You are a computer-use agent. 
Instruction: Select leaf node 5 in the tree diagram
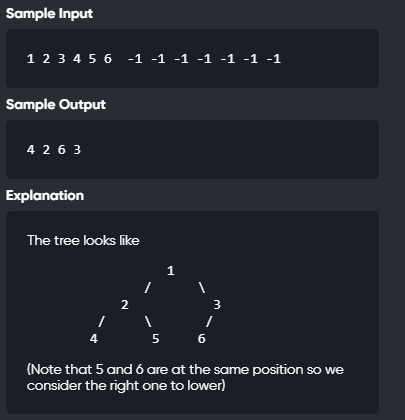click(155, 339)
